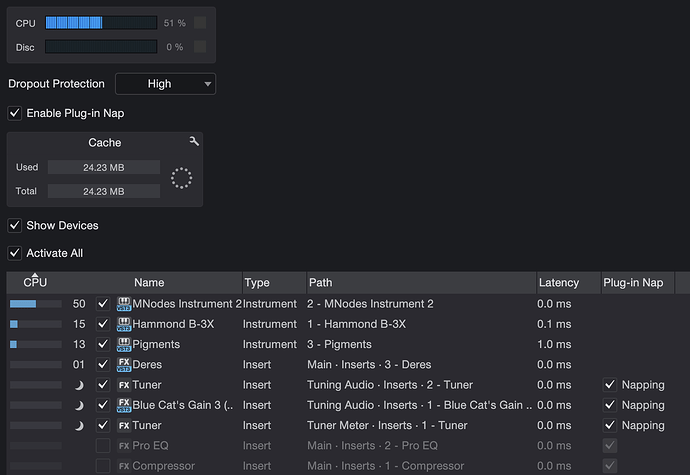
Task: Click nap moon icon for Tuner Meter Tuner
Action: pos(79,426)
